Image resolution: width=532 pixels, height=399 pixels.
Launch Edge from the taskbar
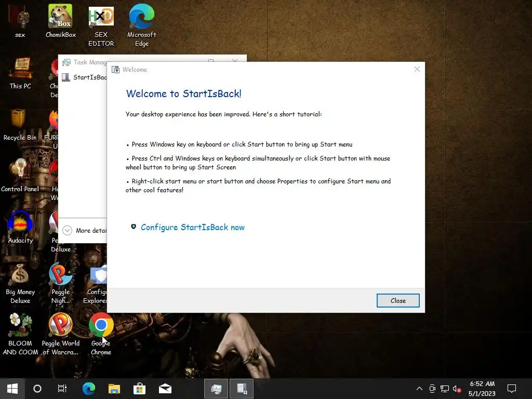pos(88,389)
